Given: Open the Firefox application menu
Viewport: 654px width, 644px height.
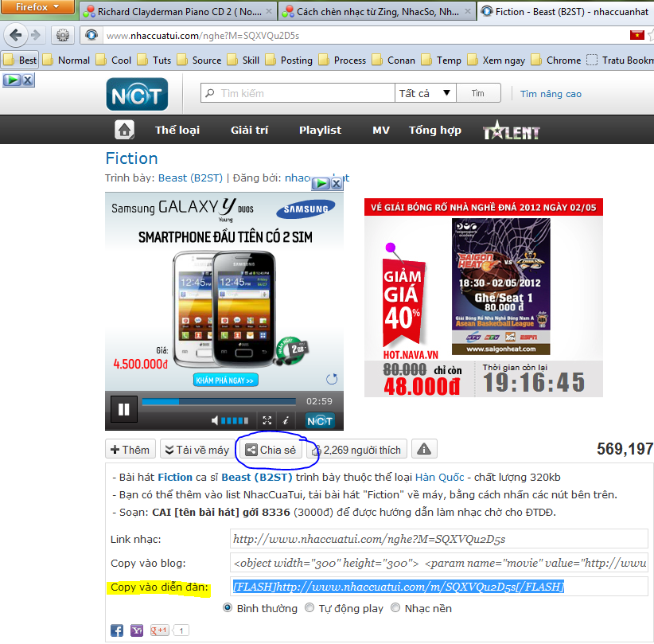Looking at the screenshot, I should click(37, 7).
